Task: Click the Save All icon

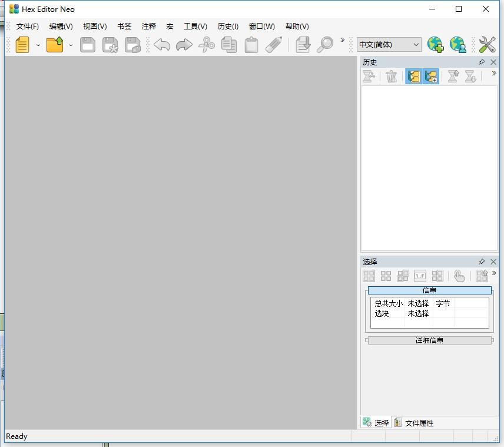Action: click(x=132, y=45)
